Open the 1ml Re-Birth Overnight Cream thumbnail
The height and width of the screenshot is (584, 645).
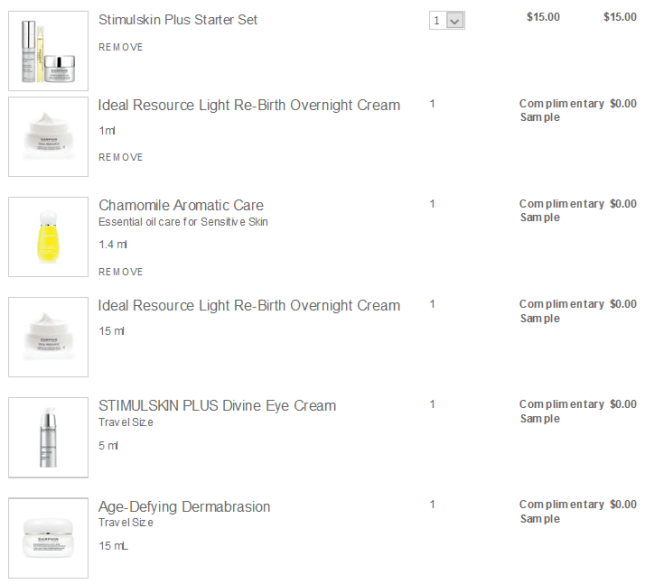(x=48, y=137)
